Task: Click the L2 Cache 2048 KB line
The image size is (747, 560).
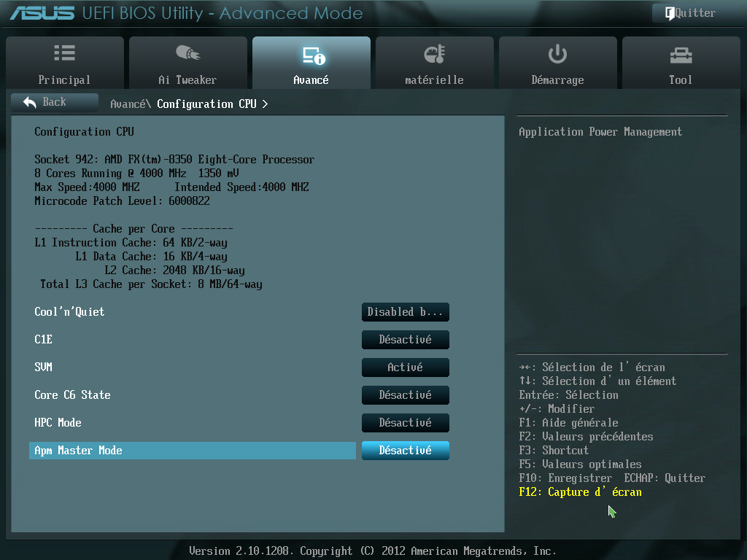Action: click(175, 270)
